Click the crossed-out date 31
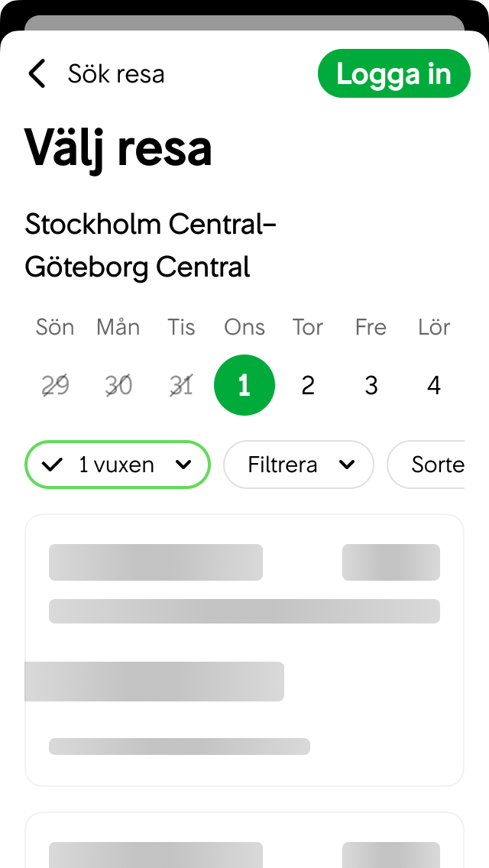489x868 pixels. 181,385
